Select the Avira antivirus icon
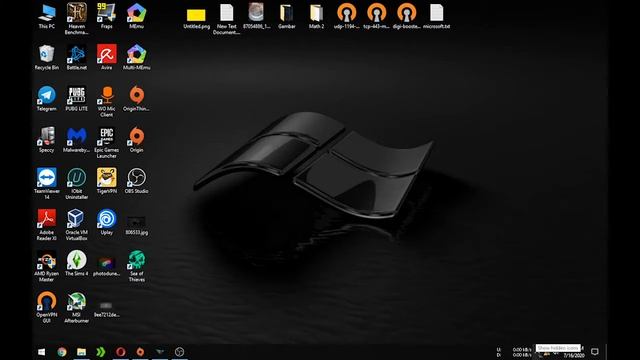640x360 pixels. coord(107,58)
